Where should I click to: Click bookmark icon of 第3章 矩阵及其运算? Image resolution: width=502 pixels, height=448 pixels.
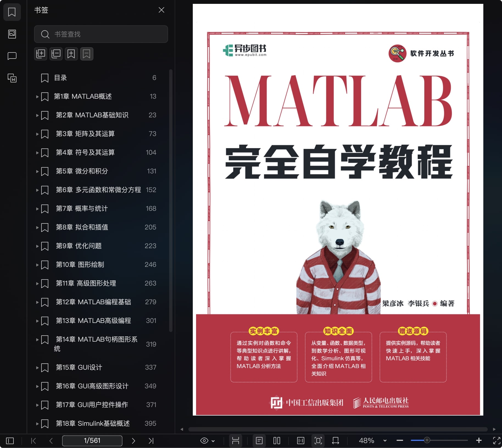click(x=45, y=134)
